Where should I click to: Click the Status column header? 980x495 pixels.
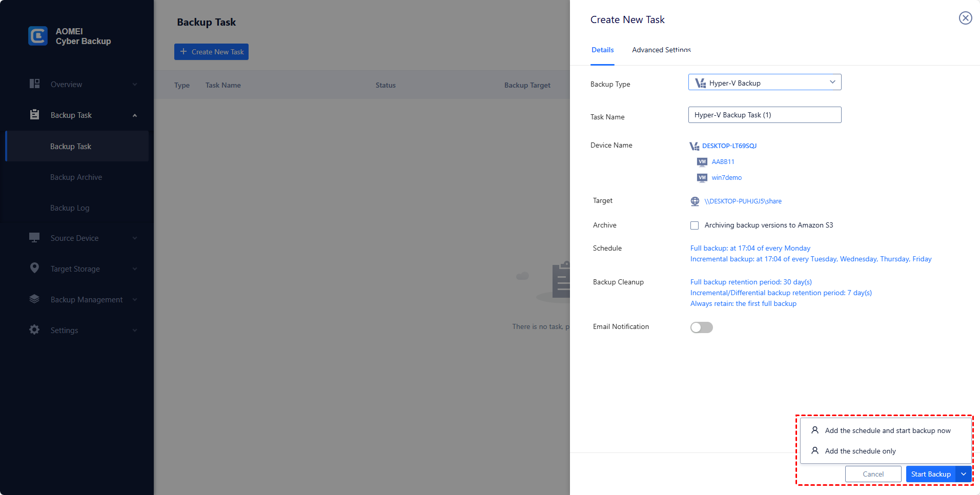pos(385,85)
